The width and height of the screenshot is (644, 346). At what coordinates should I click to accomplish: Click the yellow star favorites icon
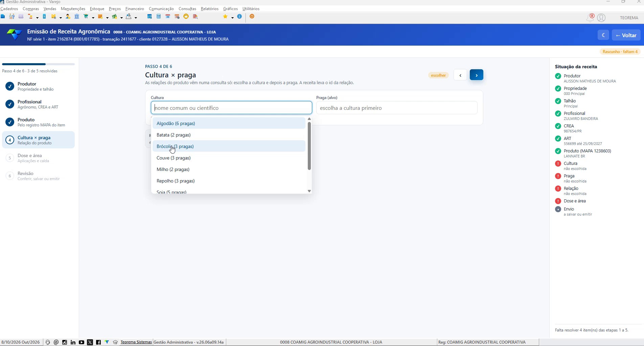tap(226, 16)
